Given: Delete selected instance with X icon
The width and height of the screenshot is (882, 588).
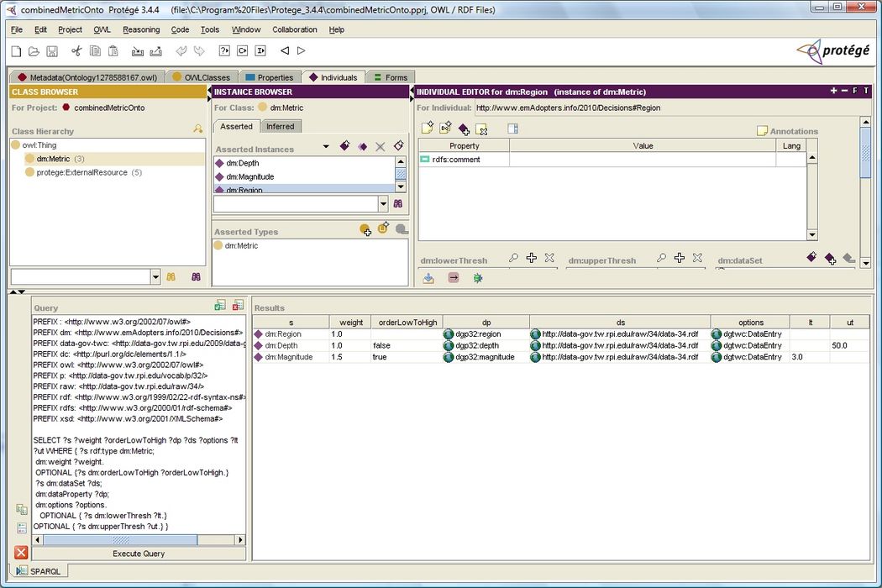Looking at the screenshot, I should coord(381,146).
